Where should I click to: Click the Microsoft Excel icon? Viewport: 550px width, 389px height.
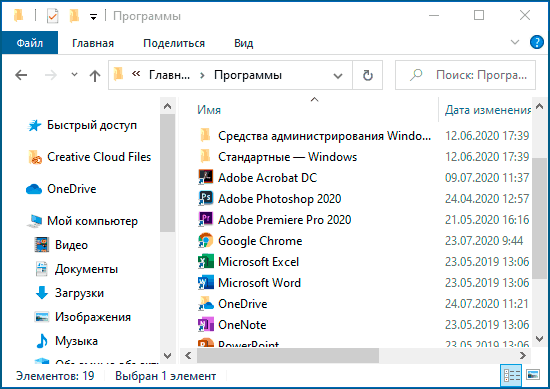tap(206, 262)
